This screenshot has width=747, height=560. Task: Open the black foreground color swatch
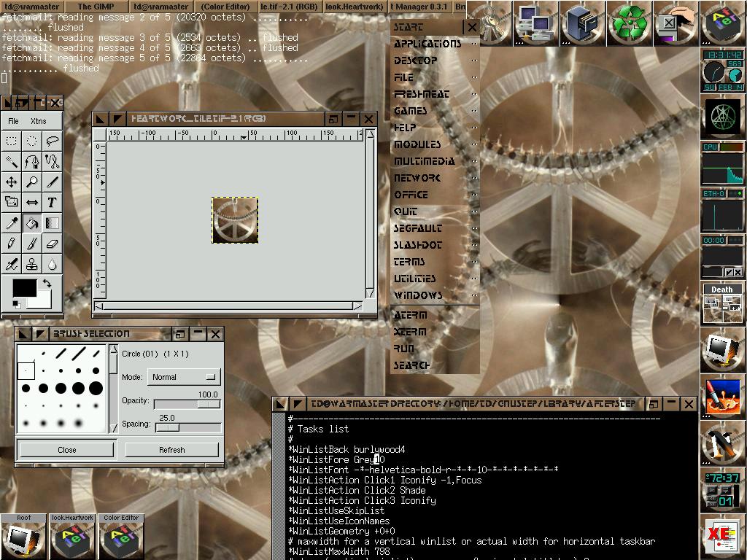coord(23,288)
